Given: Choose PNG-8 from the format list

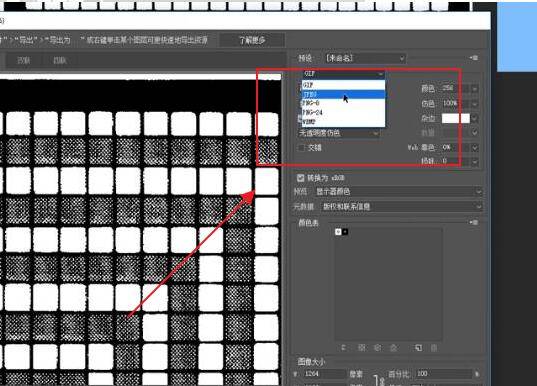Looking at the screenshot, I should (x=344, y=103).
